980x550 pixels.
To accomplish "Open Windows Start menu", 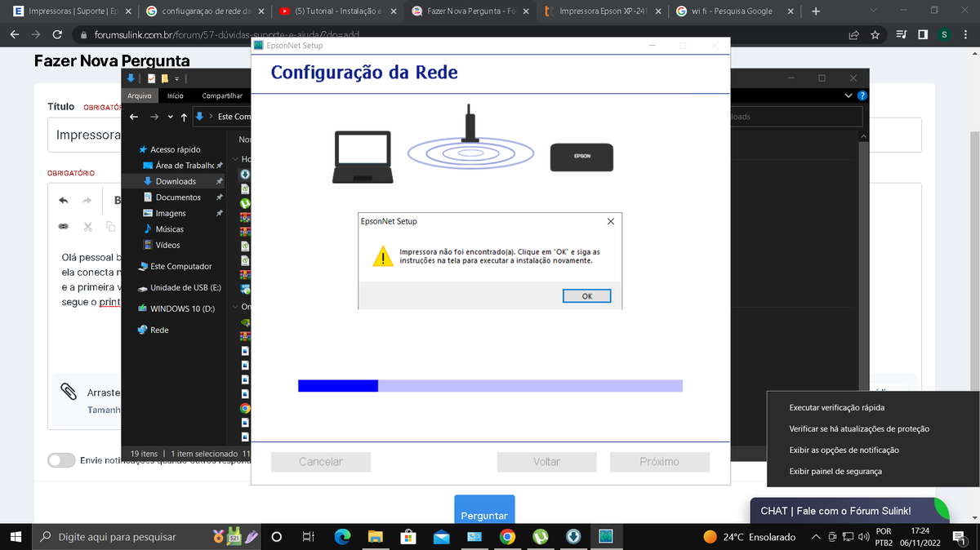I will [16, 537].
